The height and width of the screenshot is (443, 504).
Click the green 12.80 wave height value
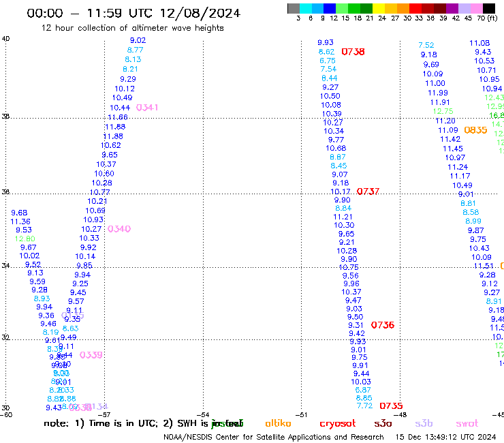(25, 239)
